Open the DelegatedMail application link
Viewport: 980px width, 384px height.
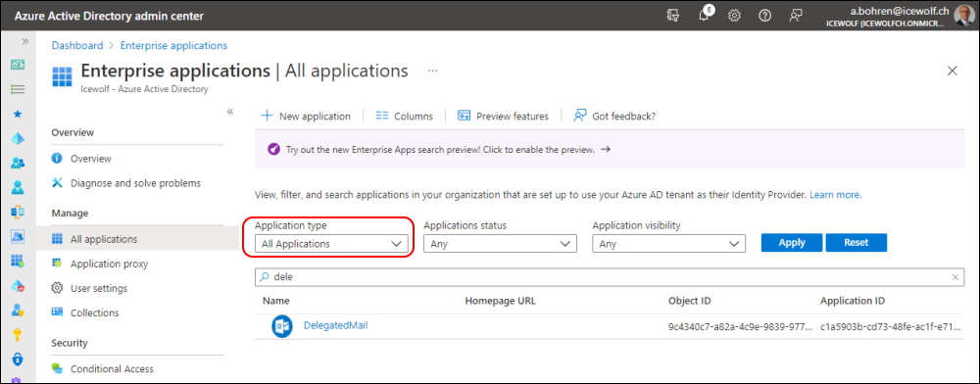click(335, 324)
